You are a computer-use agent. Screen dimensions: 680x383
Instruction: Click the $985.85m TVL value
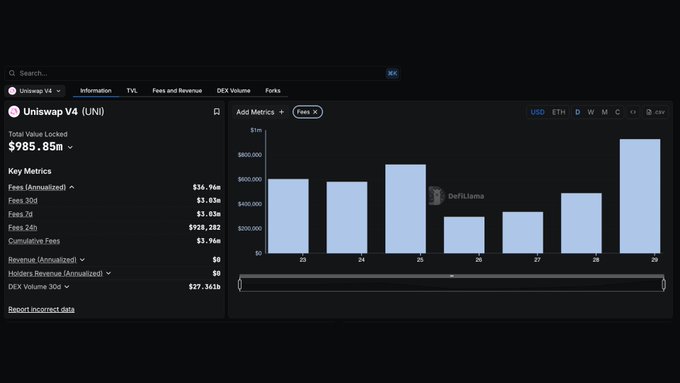point(36,147)
